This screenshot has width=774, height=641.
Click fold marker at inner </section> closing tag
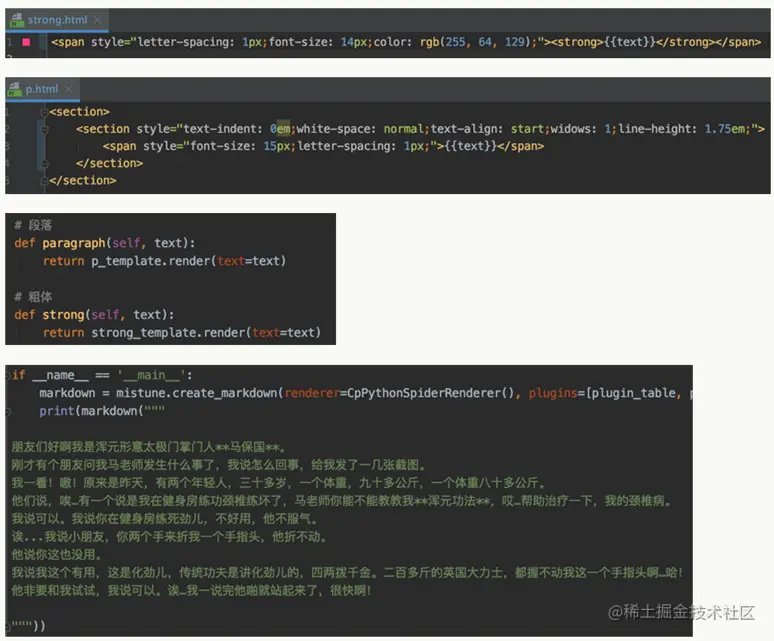click(44, 163)
